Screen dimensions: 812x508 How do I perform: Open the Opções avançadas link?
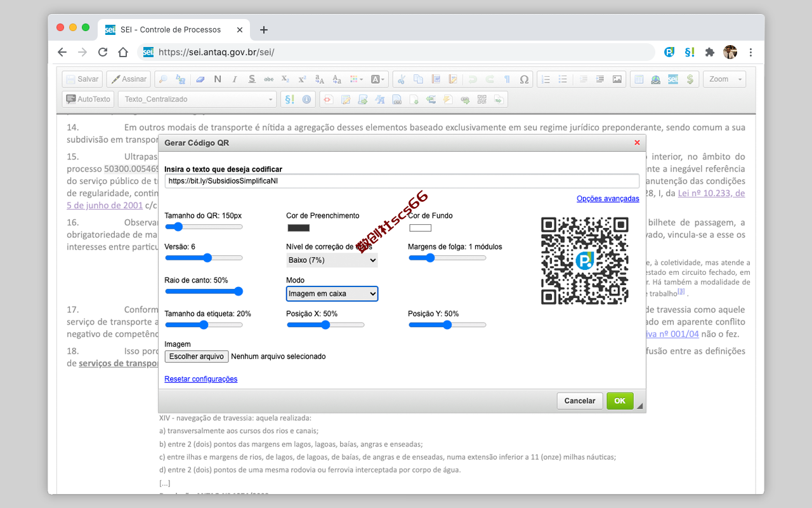[608, 199]
